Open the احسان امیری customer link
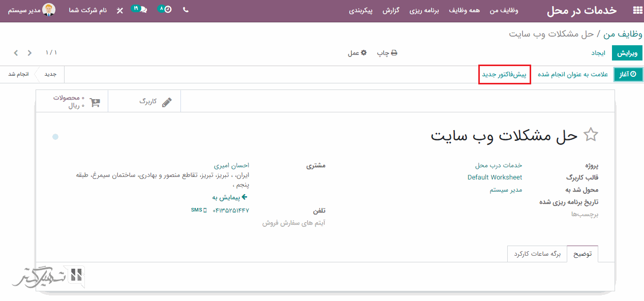 point(231,165)
